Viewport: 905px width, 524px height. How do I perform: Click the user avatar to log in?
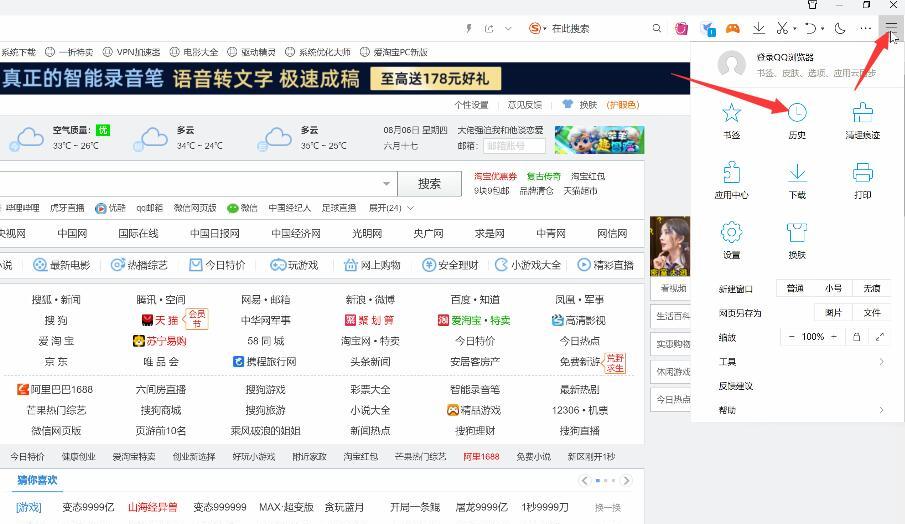pyautogui.click(x=731, y=64)
